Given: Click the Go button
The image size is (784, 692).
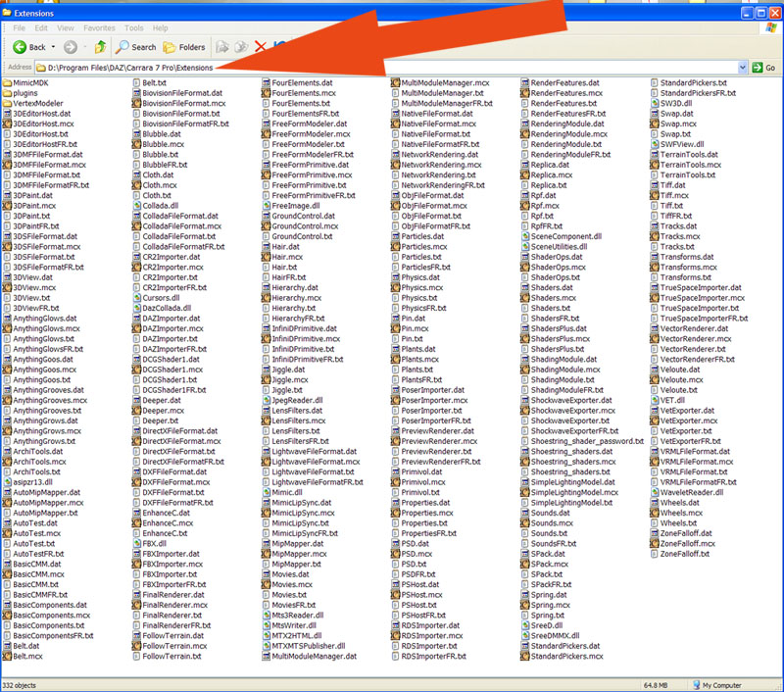Looking at the screenshot, I should pos(764,68).
